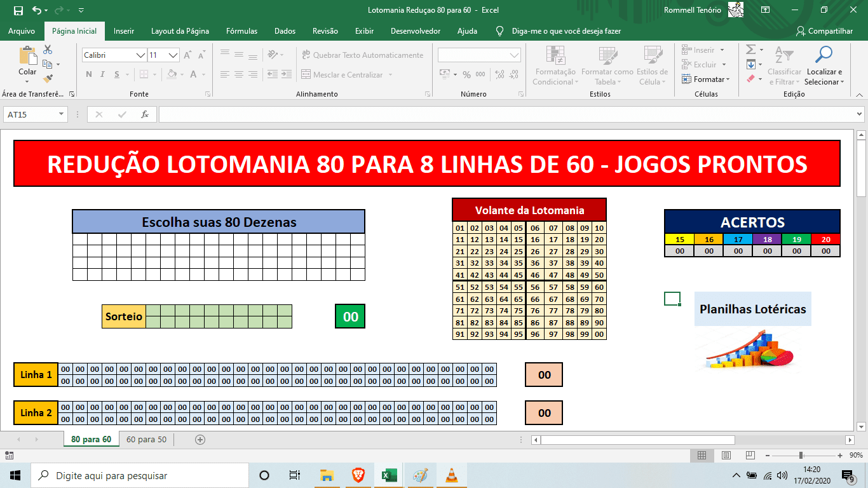Viewport: 868px width, 488px height.
Task: Click the percent style icon
Action: click(x=466, y=74)
